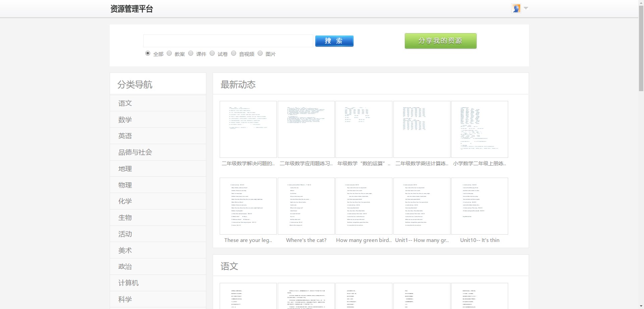Open the 小学数学二年级上册练.. thumbnail
The width and height of the screenshot is (644, 309).
[x=480, y=129]
